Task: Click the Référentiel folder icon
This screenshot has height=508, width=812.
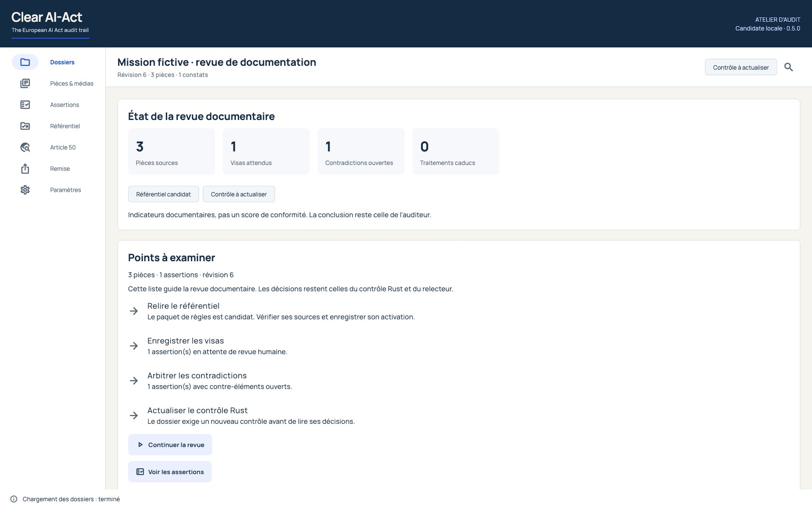Action: click(x=25, y=126)
